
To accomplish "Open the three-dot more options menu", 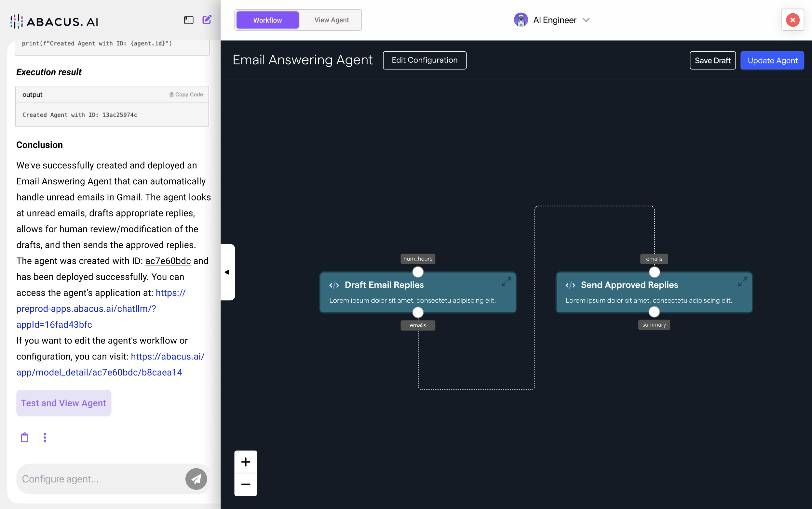I will [x=45, y=437].
